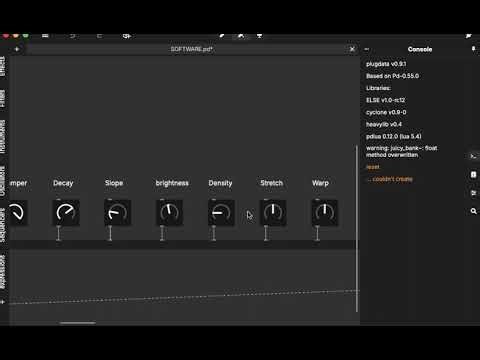
Task: Click the Decay knob
Action: pyautogui.click(x=66, y=212)
